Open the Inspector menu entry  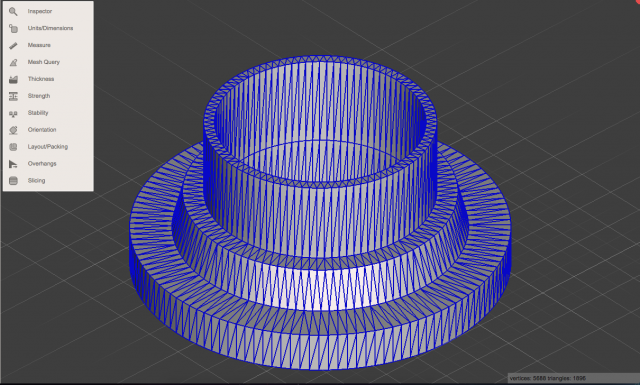pyautogui.click(x=40, y=11)
